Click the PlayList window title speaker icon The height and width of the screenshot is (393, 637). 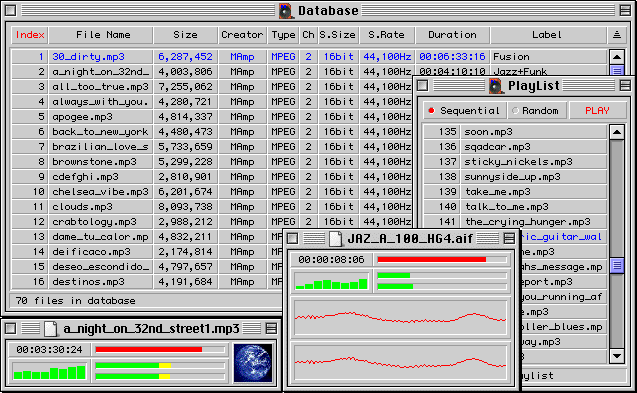click(495, 86)
